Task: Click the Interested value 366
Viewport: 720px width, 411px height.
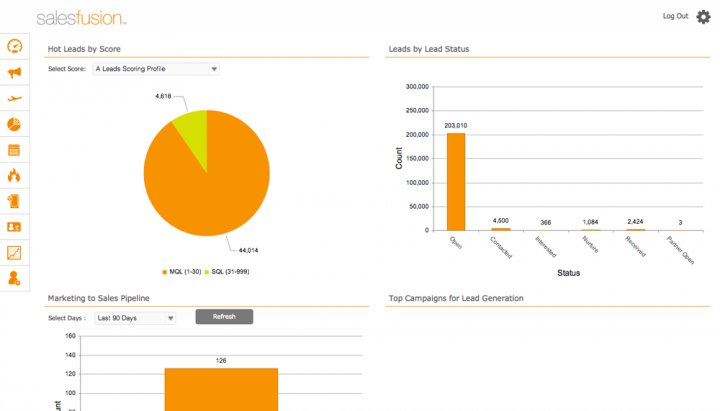Action: click(546, 223)
